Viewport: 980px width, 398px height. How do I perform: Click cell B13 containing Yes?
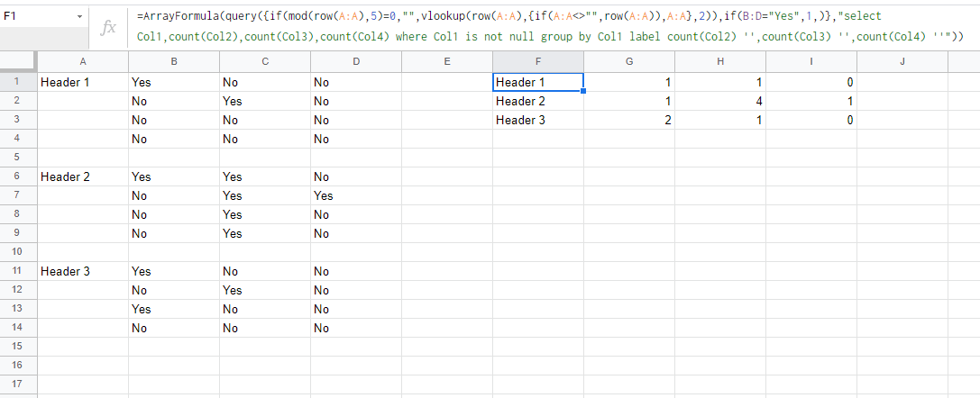click(174, 309)
